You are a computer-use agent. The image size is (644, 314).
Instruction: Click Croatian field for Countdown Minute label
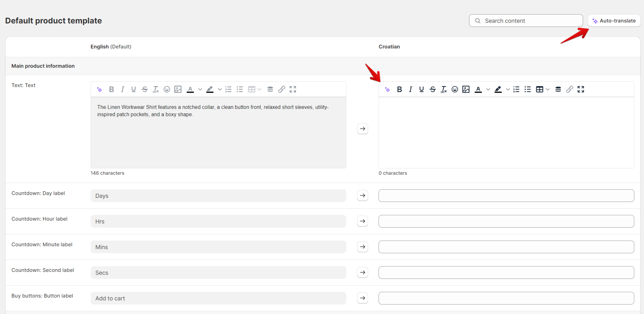[506, 247]
